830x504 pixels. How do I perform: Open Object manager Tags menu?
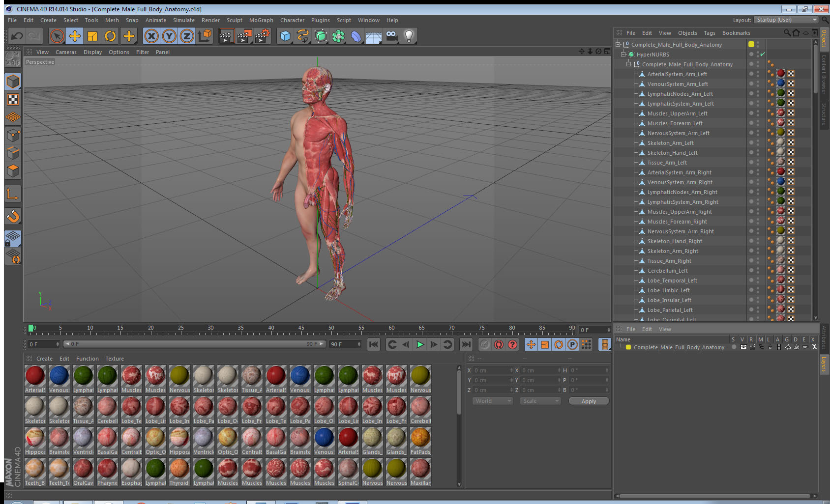point(710,33)
